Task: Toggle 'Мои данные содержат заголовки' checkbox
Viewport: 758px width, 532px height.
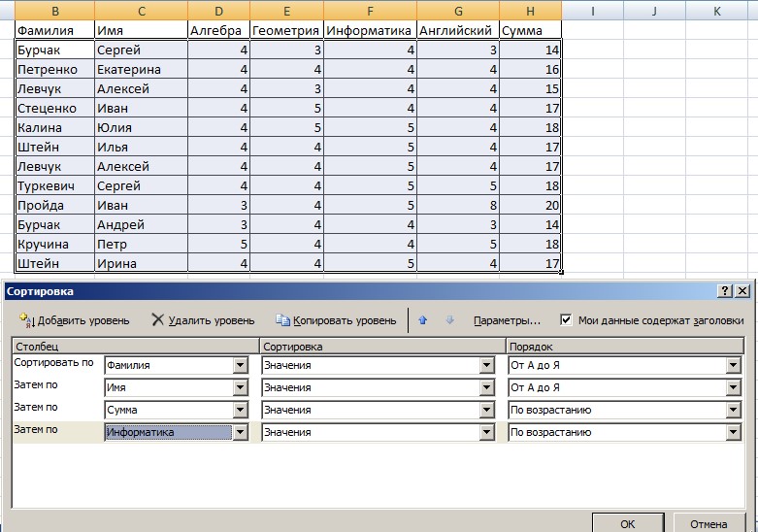Action: coord(567,319)
